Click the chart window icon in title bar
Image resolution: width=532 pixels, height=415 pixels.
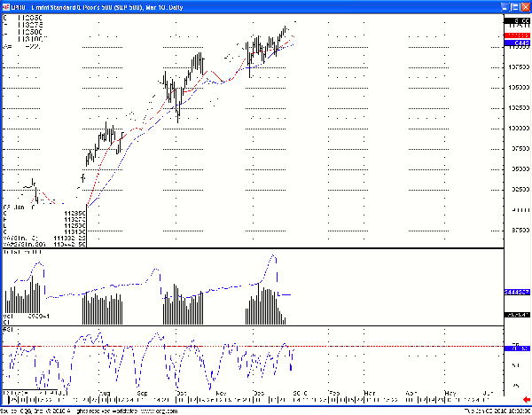(5, 5)
